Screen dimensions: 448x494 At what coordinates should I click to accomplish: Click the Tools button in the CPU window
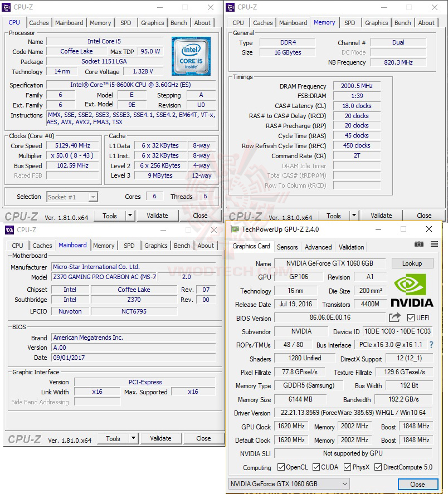[x=110, y=216]
